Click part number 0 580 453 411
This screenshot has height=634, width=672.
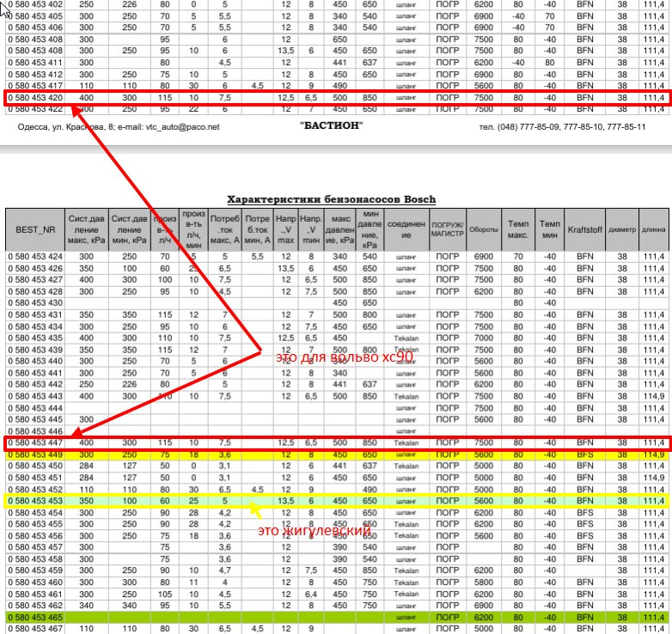tap(35, 63)
